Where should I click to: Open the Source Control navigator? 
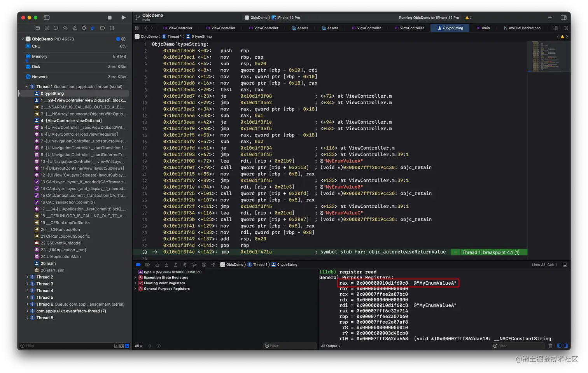[47, 28]
